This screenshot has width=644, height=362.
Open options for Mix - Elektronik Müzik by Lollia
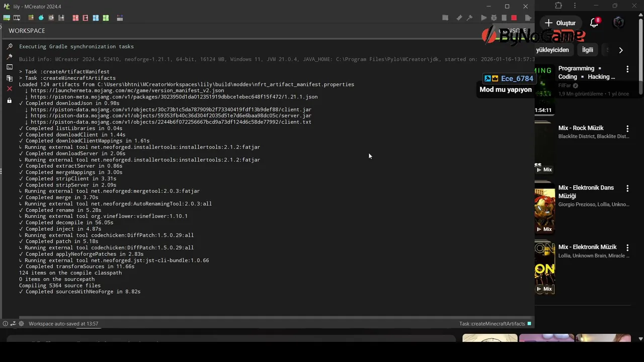pos(627,247)
